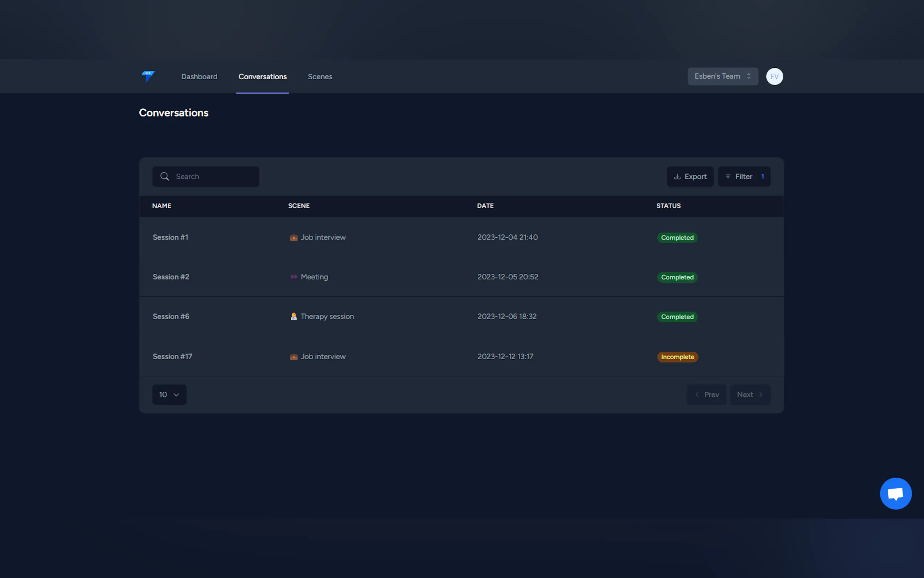Go to the Next page

[750, 394]
